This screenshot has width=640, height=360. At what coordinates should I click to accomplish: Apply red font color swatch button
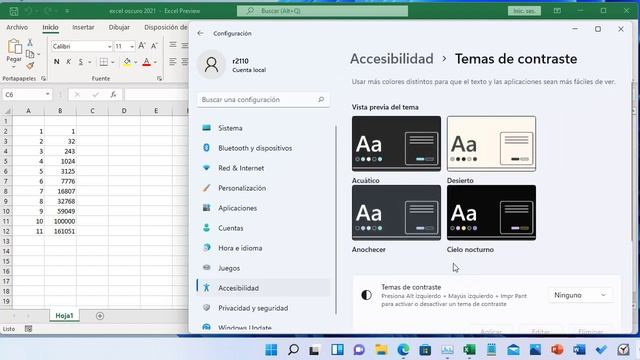(x=147, y=62)
